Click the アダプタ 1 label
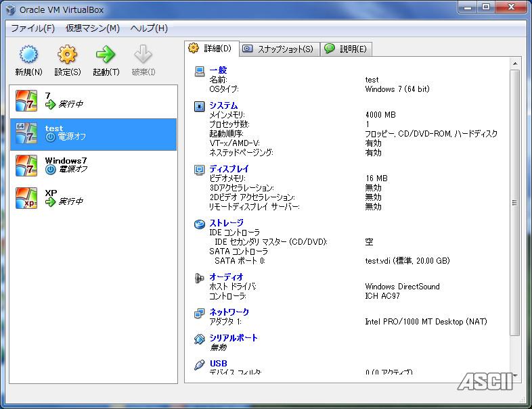 (x=225, y=322)
